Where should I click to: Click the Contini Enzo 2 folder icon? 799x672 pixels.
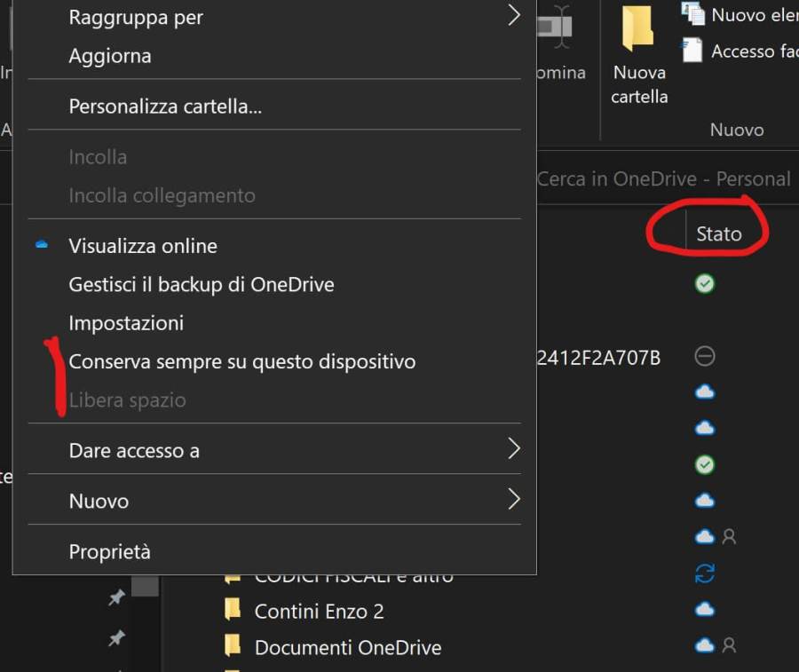(x=233, y=611)
